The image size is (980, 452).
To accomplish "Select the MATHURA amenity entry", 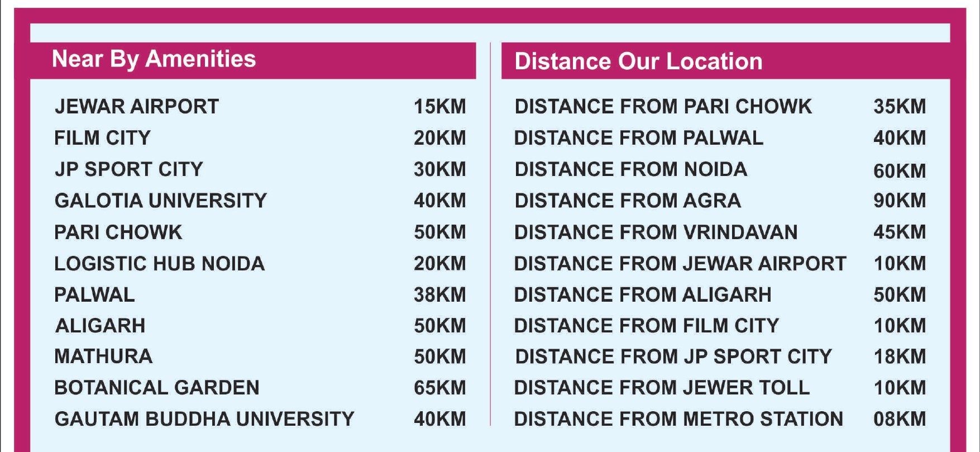I will point(260,356).
